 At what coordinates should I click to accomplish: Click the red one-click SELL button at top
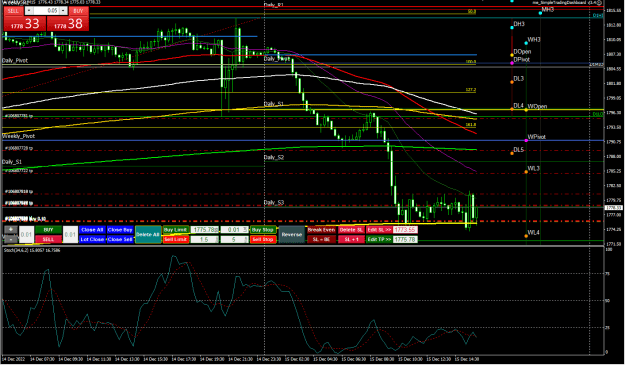point(13,11)
